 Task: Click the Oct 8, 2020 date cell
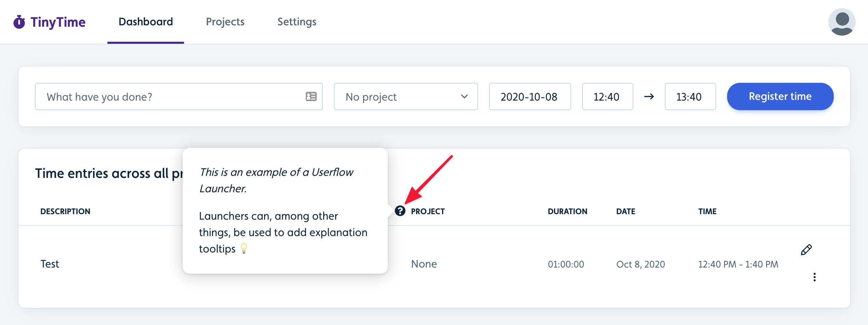pos(641,264)
